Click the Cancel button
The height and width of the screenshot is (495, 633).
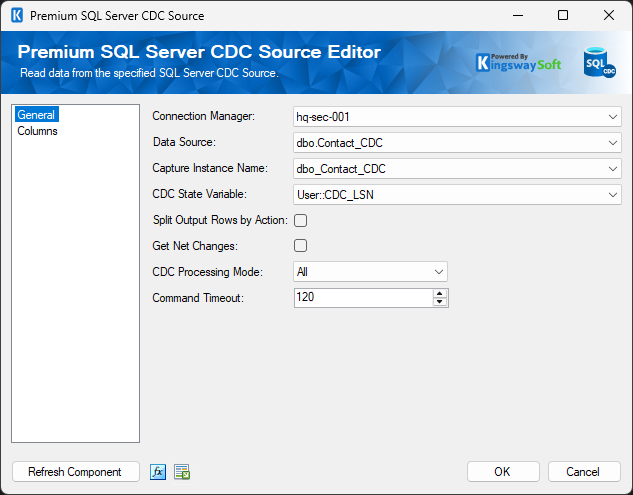pyautogui.click(x=584, y=472)
